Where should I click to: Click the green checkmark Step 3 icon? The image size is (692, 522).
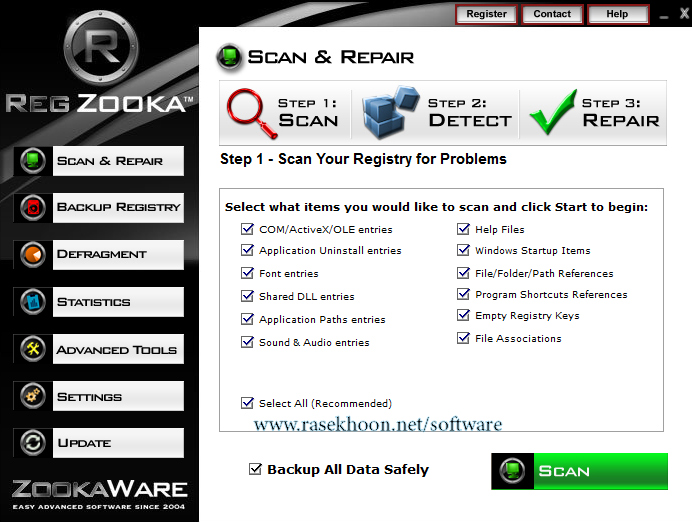(x=553, y=112)
